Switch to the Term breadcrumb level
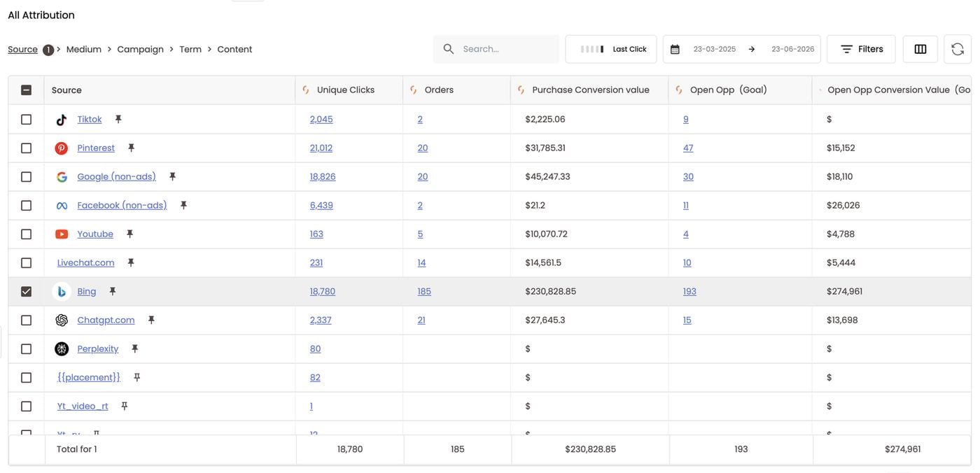 click(190, 49)
